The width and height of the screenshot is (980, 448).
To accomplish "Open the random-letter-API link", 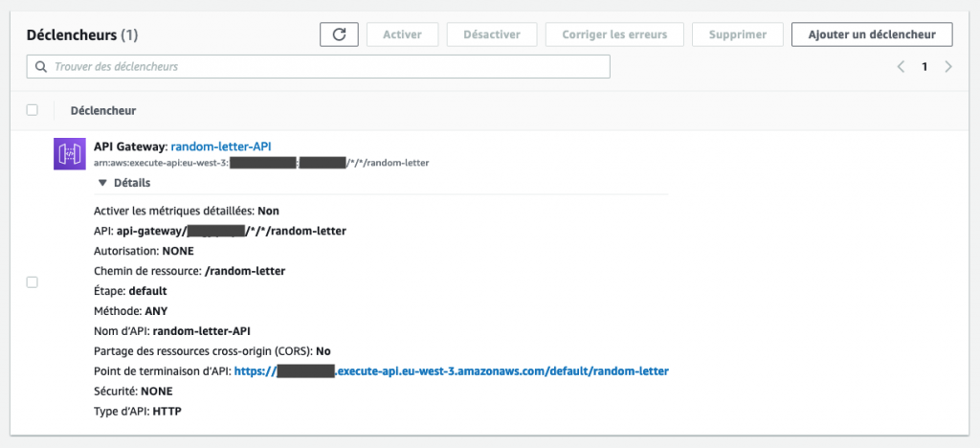I will pos(221,146).
